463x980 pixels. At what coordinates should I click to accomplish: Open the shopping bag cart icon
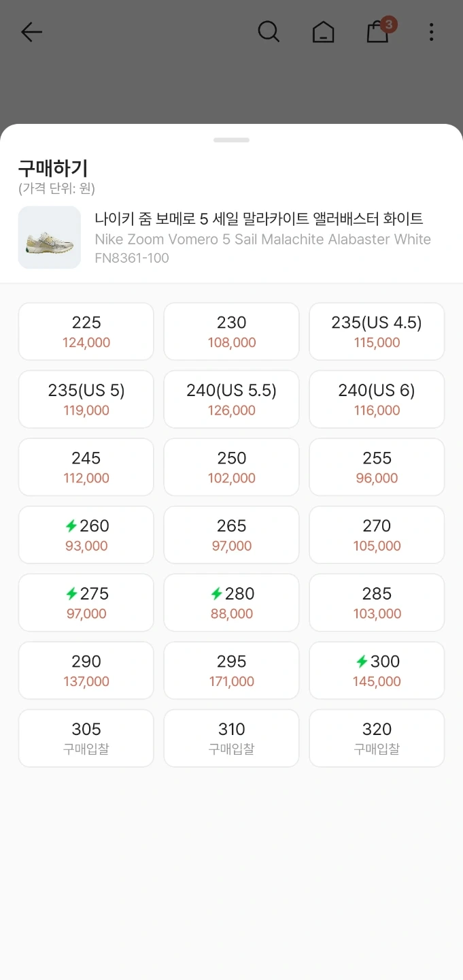click(x=377, y=32)
